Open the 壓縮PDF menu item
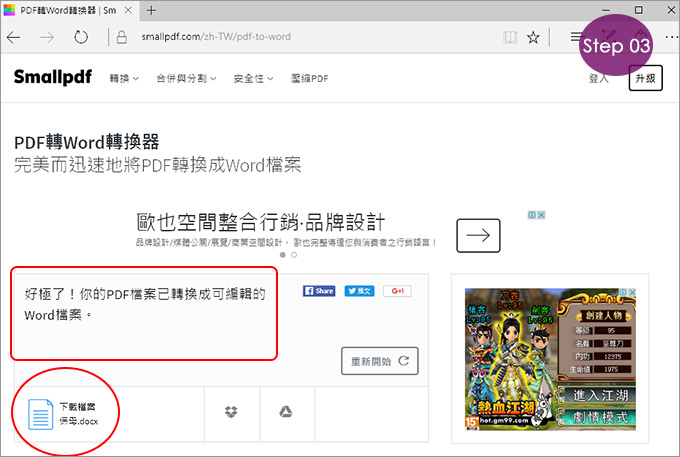Screen dimensions: 680x457 pyautogui.click(x=310, y=78)
